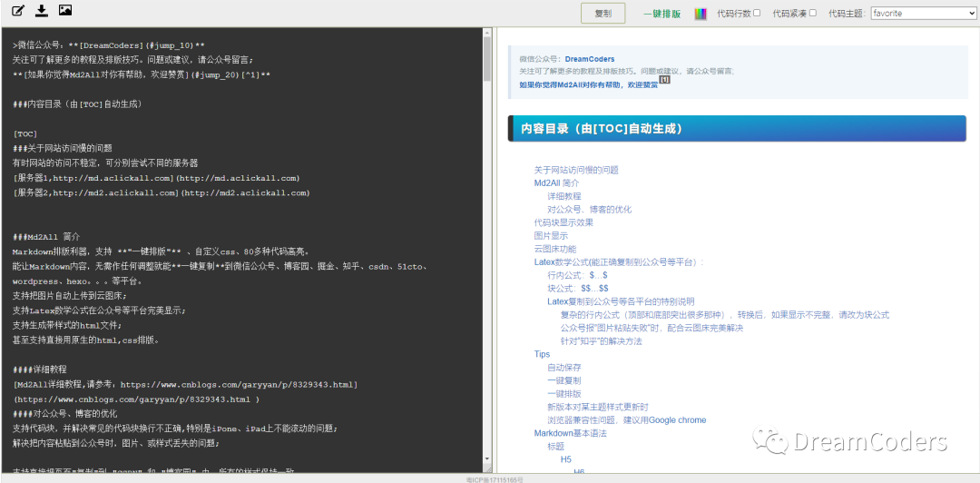Click the ICP footer text
Screen dimensions: 980x483
point(495,480)
